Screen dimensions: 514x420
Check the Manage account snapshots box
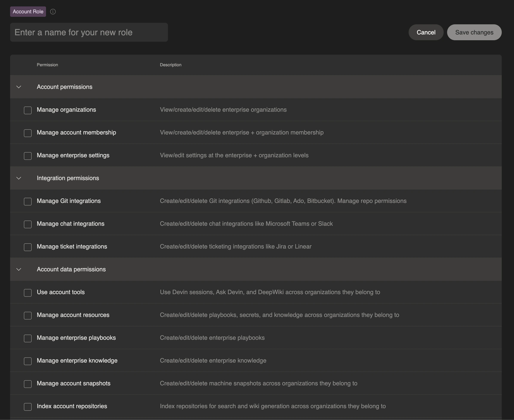point(28,384)
